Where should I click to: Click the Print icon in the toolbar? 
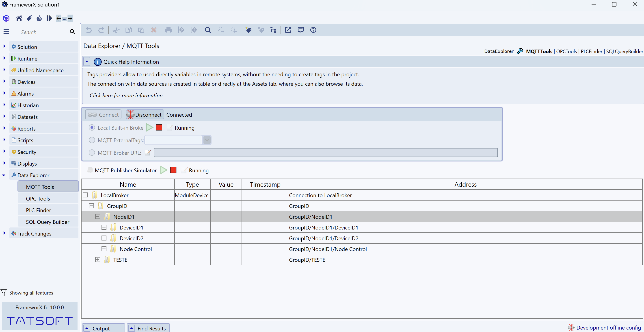169,30
